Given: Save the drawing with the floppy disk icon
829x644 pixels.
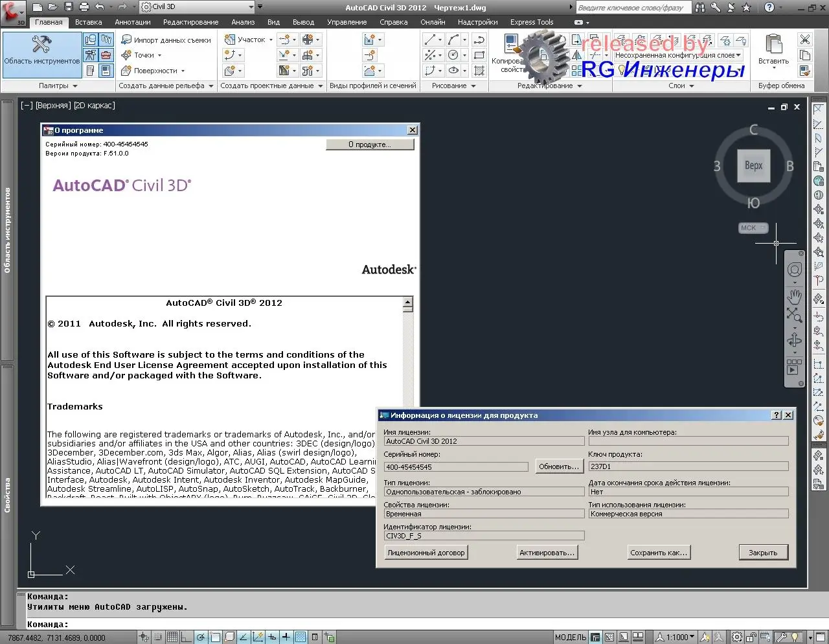Looking at the screenshot, I should (x=68, y=7).
